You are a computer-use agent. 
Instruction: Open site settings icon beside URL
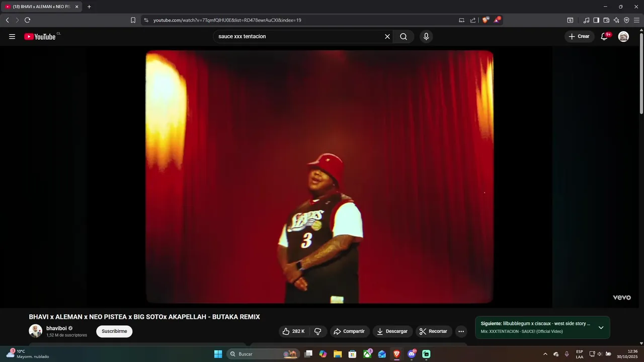coord(146,20)
